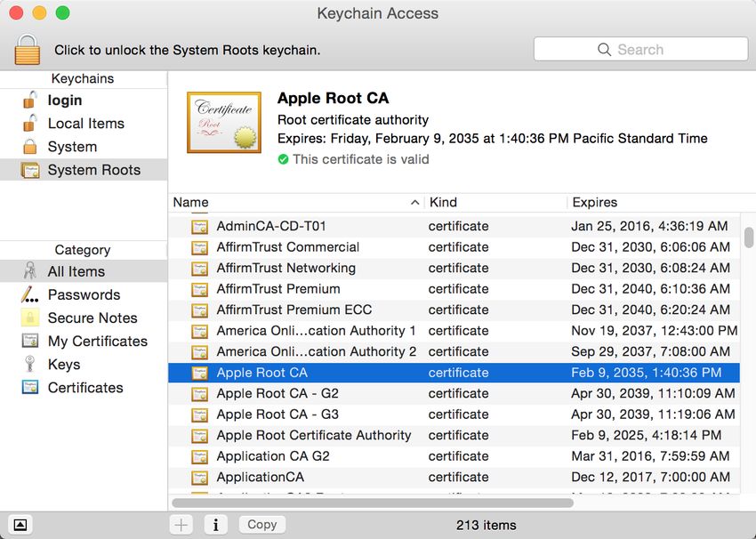Viewport: 756px width, 539px height.
Task: Click the plus button to add an item
Action: tap(181, 525)
